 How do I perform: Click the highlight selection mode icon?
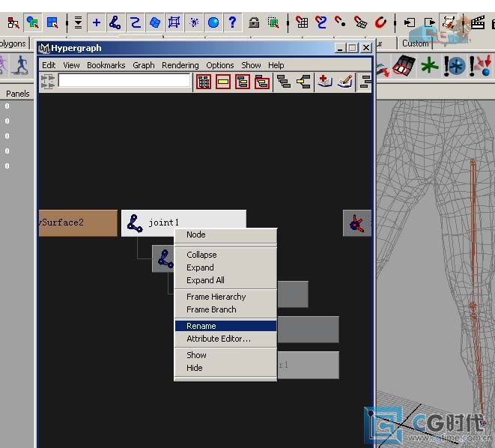click(x=273, y=22)
